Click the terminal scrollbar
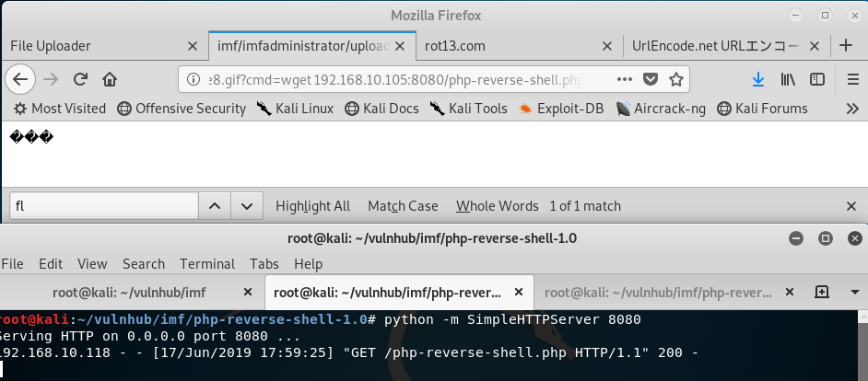 [x=862, y=345]
